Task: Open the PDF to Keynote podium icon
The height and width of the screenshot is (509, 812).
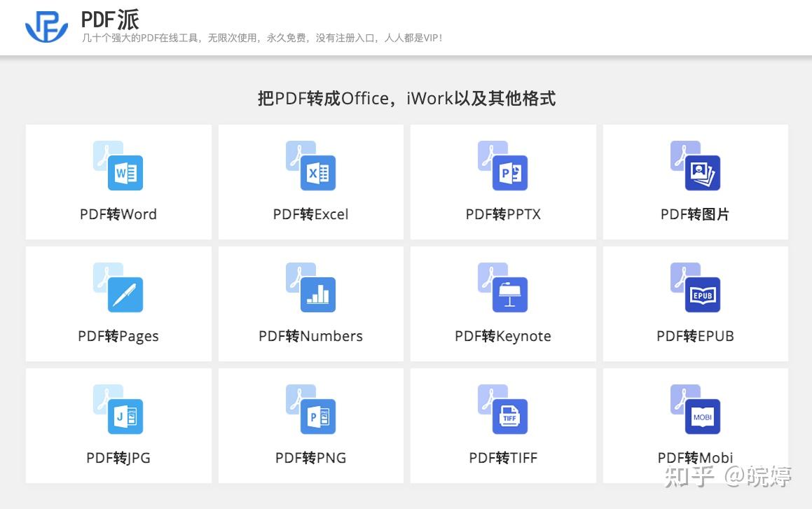Action: click(x=503, y=288)
